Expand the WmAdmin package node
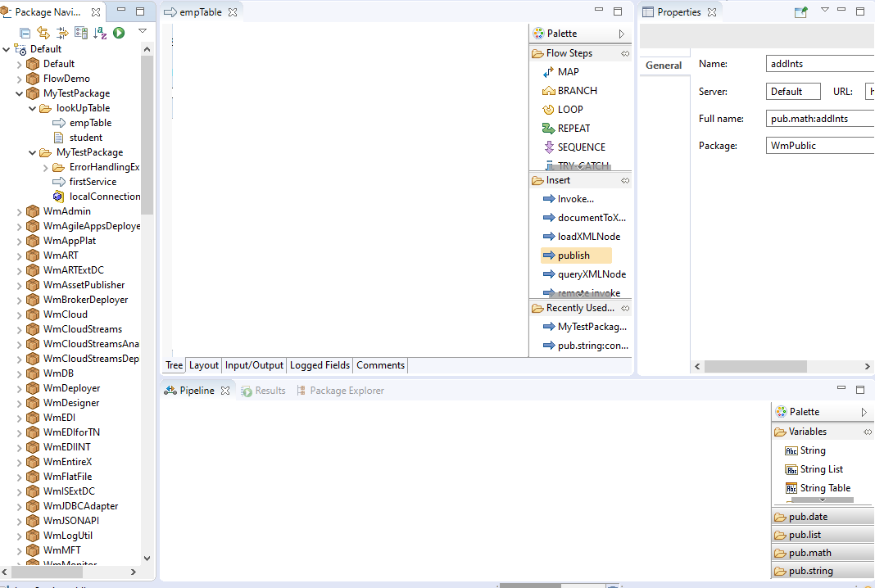Image resolution: width=875 pixels, height=588 pixels. [x=19, y=211]
